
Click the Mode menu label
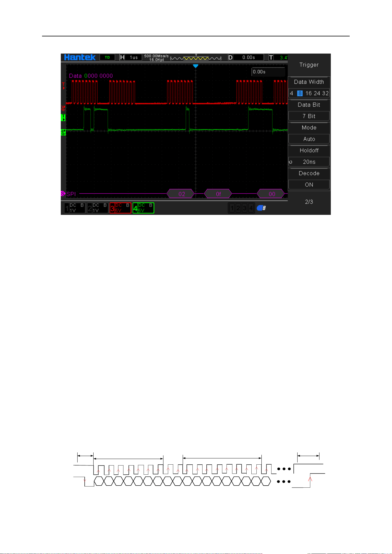(309, 128)
